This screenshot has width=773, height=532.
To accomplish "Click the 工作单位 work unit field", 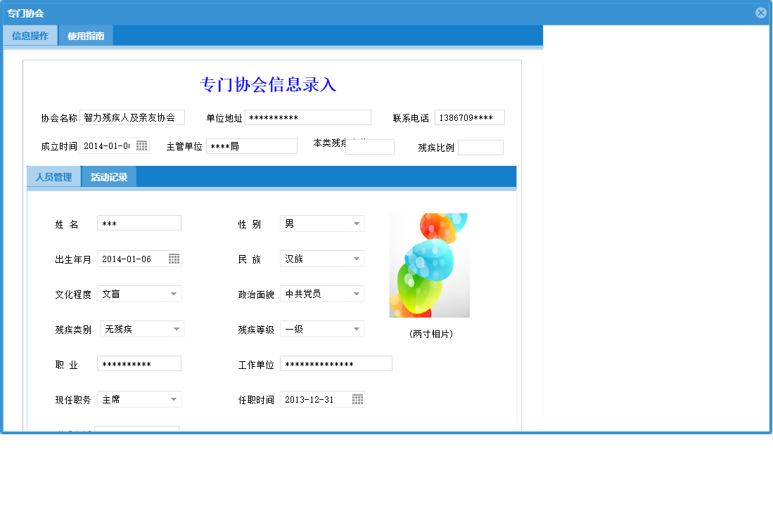I will [x=336, y=363].
